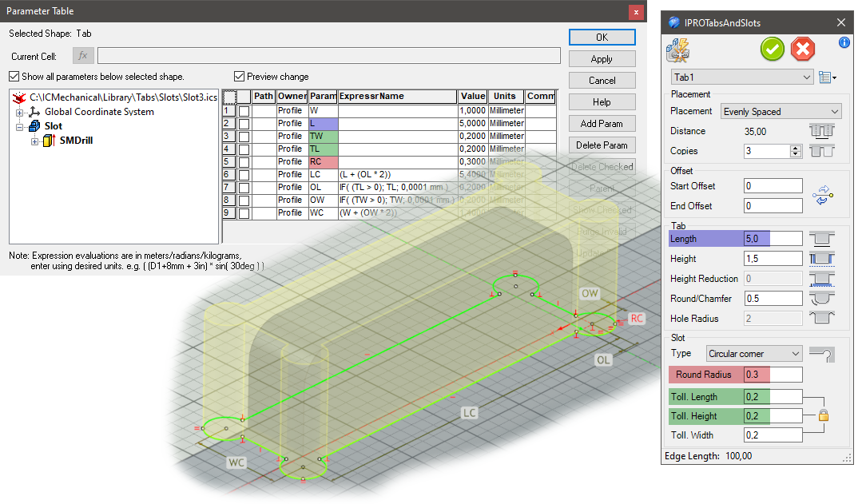
Task: Click the Add Param button
Action: pos(602,124)
